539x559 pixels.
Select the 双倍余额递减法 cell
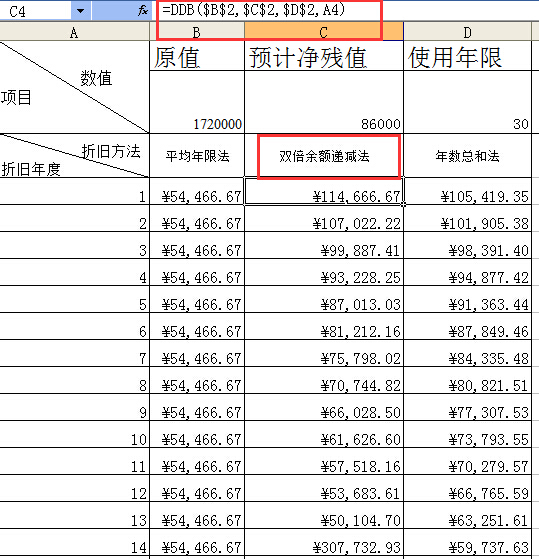point(324,156)
